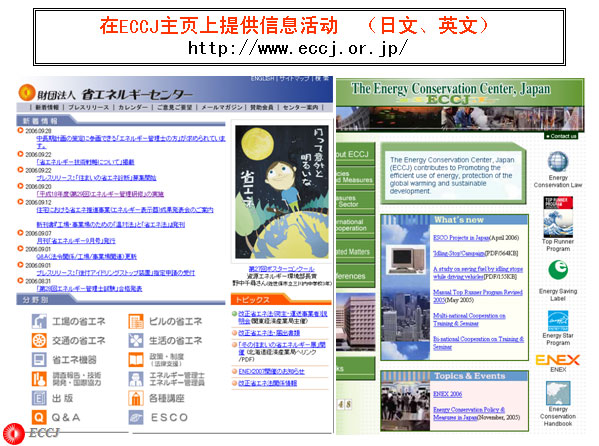Open Bi-national Cooperation on Training link

point(478,342)
